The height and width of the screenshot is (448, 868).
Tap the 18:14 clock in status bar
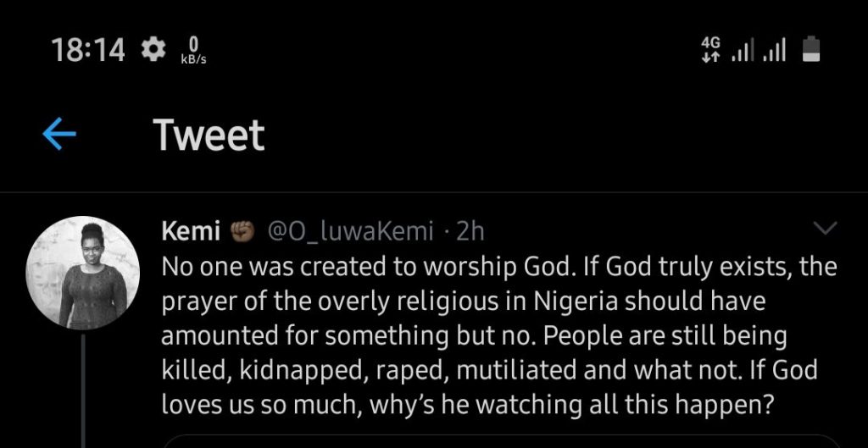88,50
